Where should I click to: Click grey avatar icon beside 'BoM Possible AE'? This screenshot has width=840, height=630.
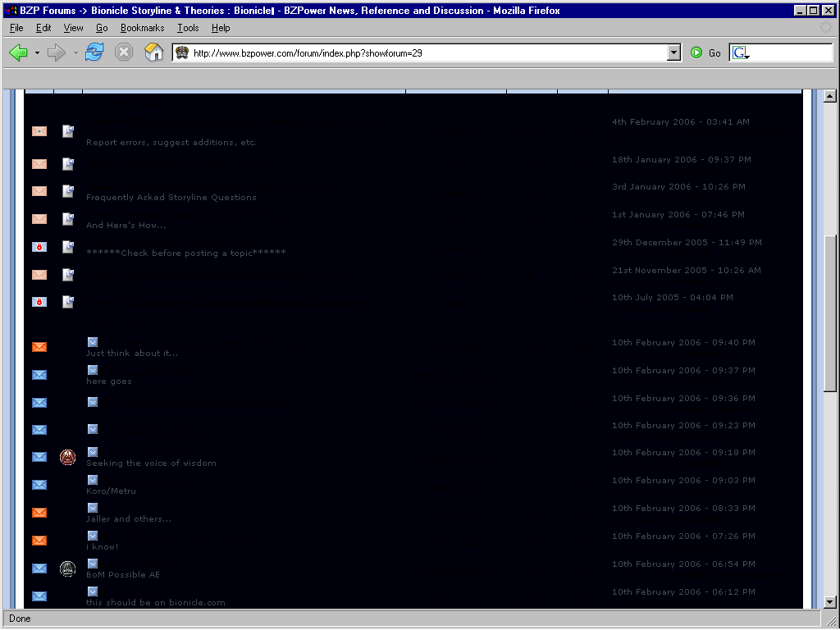(67, 569)
